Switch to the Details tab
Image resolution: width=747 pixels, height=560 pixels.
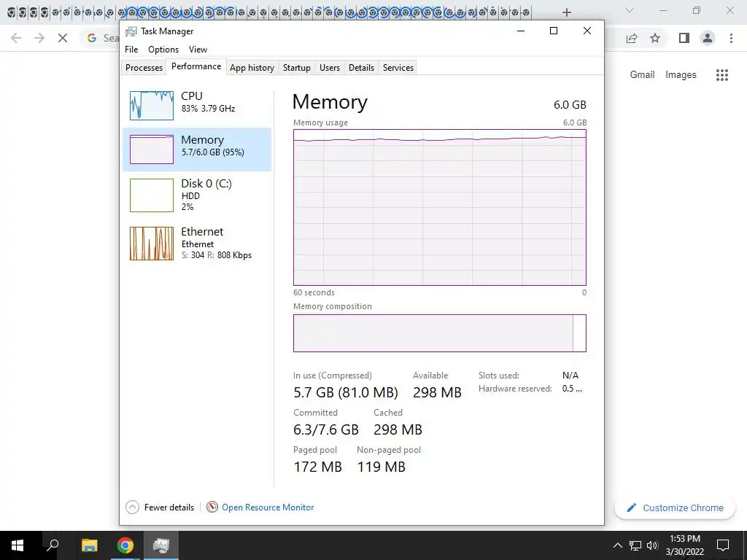click(362, 68)
